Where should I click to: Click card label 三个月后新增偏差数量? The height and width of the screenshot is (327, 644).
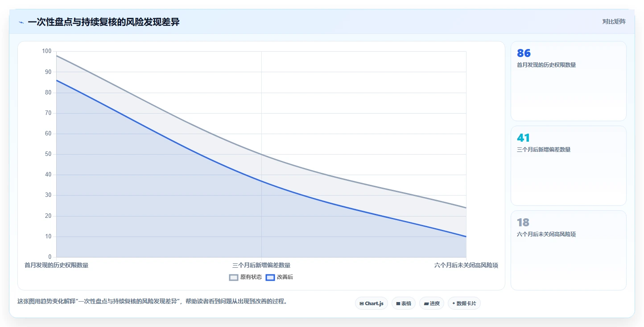point(544,150)
